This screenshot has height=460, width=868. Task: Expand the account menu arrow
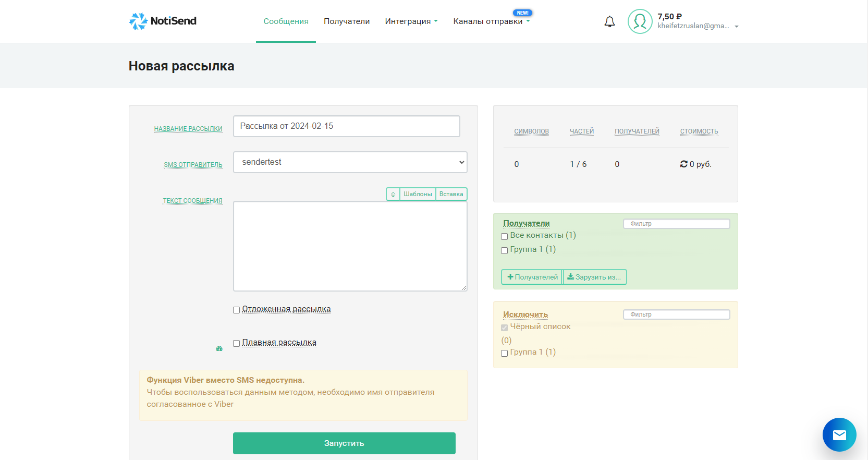[x=737, y=27]
